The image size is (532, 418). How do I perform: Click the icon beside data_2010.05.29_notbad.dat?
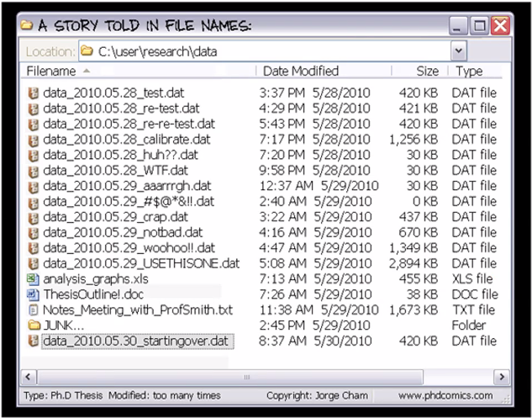(33, 233)
